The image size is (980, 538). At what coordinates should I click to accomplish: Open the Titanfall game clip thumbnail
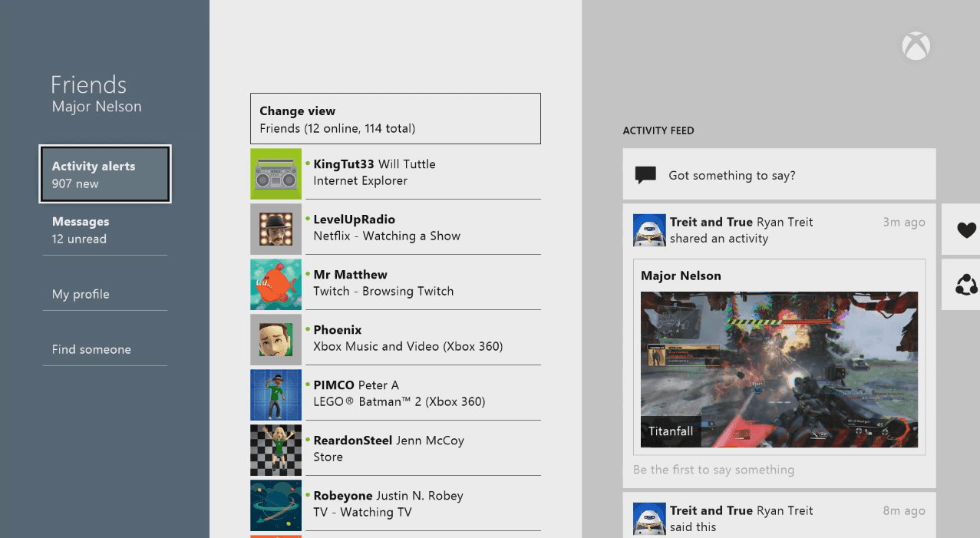pyautogui.click(x=779, y=369)
